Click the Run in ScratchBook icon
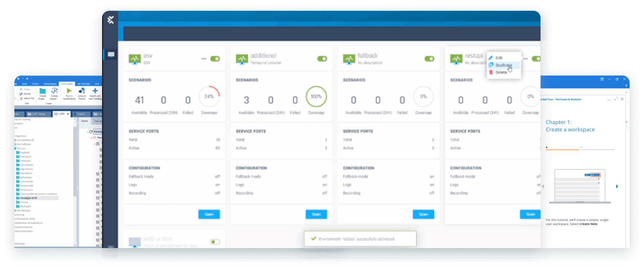 point(69,91)
